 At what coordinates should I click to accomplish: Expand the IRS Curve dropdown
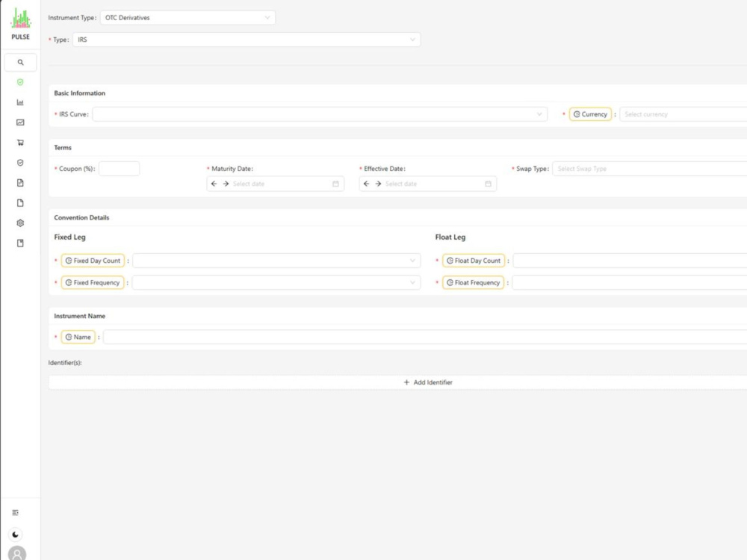coord(320,114)
